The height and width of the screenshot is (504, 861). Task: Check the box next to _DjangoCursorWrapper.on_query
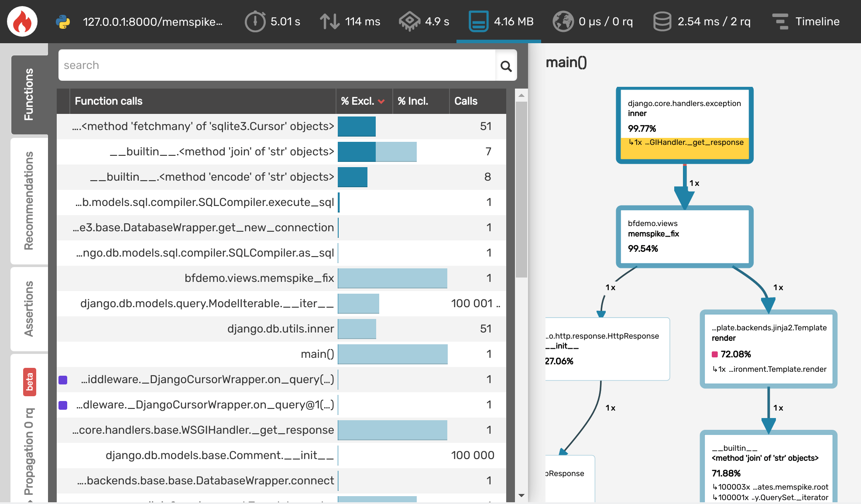[63, 379]
